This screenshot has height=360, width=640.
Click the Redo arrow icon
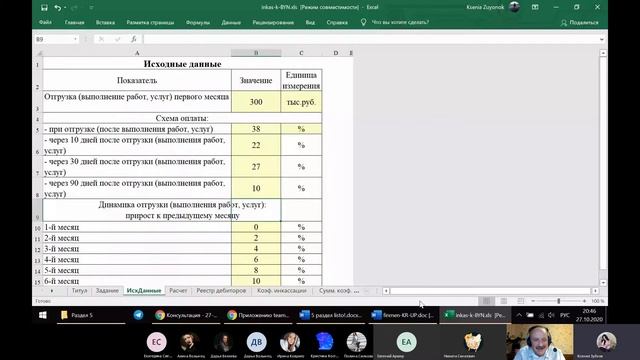(74, 7)
